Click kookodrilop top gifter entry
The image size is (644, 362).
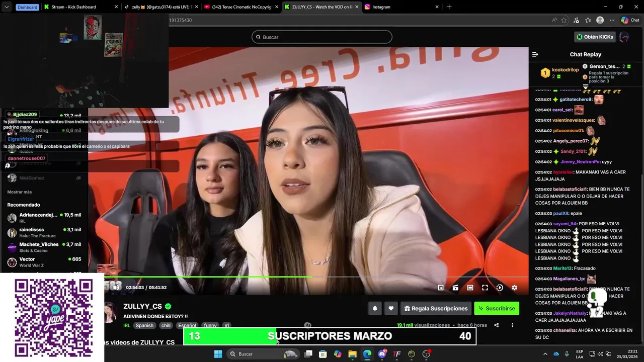pos(559,73)
